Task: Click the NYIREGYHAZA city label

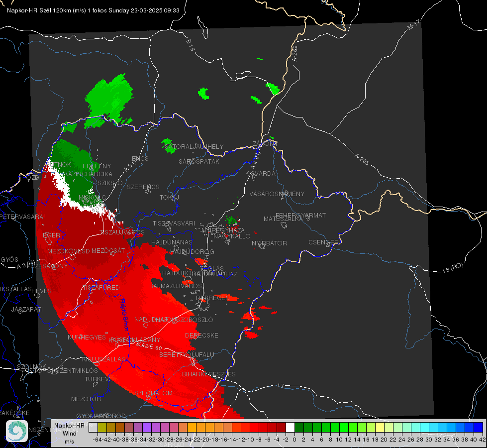Action: tap(223, 230)
